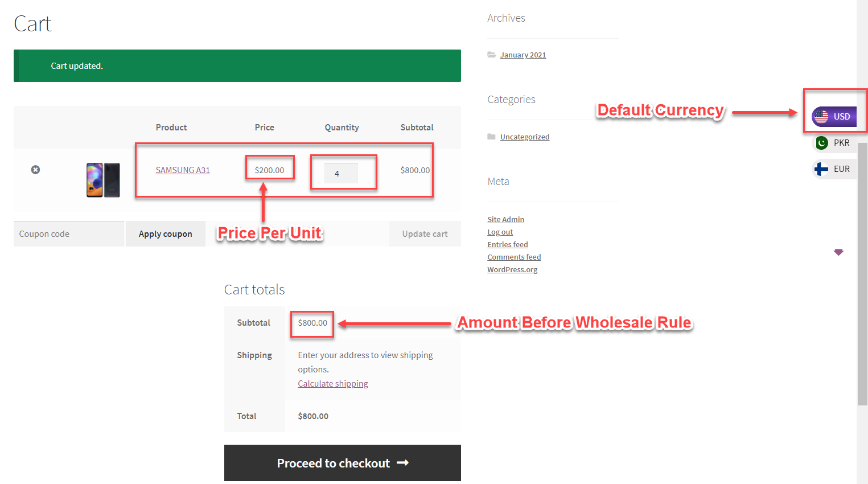This screenshot has width=868, height=484.
Task: Apply the coupon to the cart
Action: click(x=166, y=234)
